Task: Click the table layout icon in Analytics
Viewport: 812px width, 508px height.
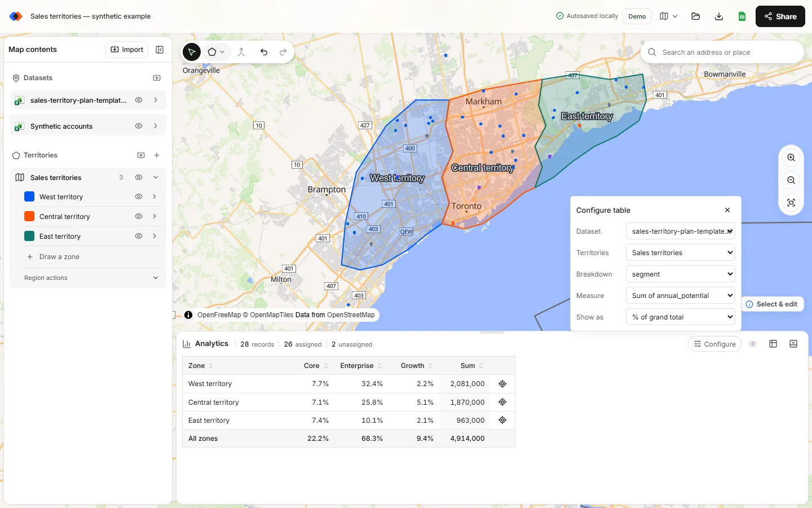Action: [x=773, y=344]
